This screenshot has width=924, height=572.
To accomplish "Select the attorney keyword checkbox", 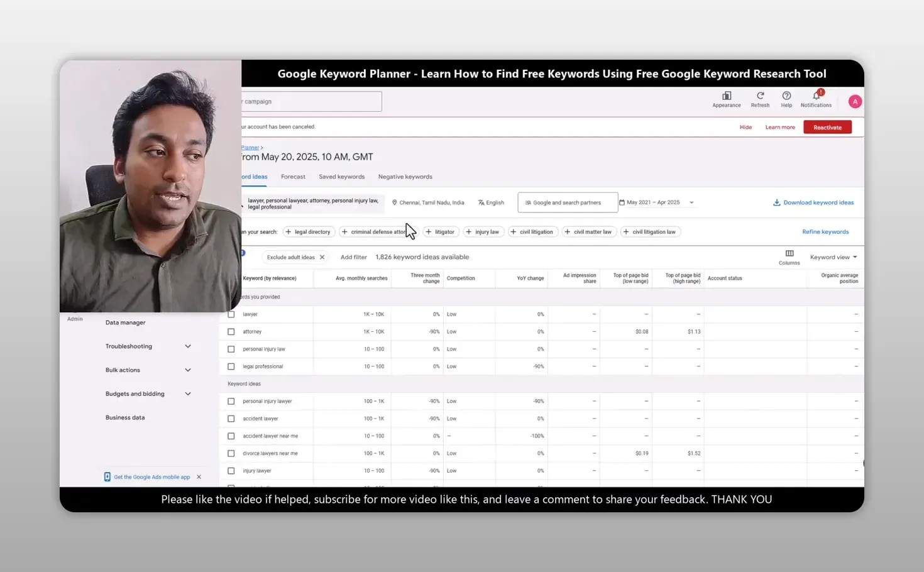I will 231,332.
